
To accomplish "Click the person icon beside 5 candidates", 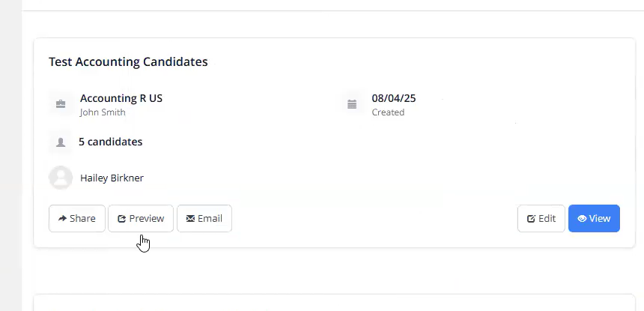I will (61, 142).
